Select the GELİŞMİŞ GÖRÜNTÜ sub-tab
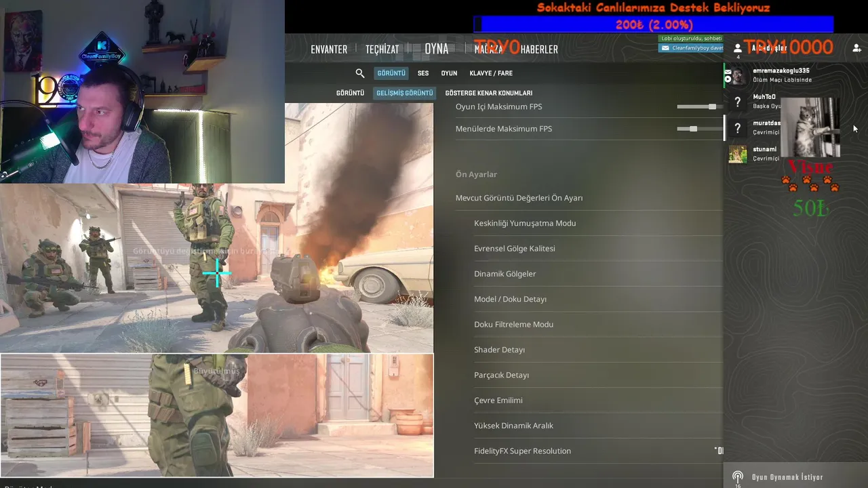This screenshot has height=488, width=868. click(x=404, y=93)
